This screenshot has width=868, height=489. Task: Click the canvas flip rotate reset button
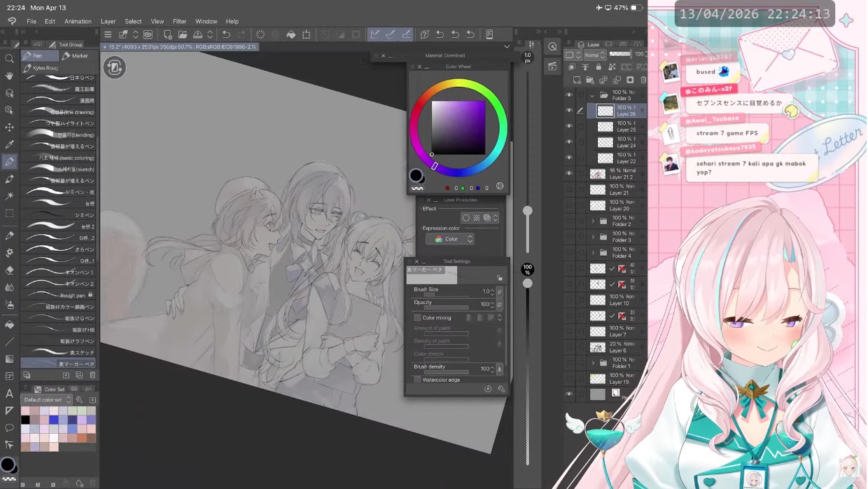click(115, 67)
